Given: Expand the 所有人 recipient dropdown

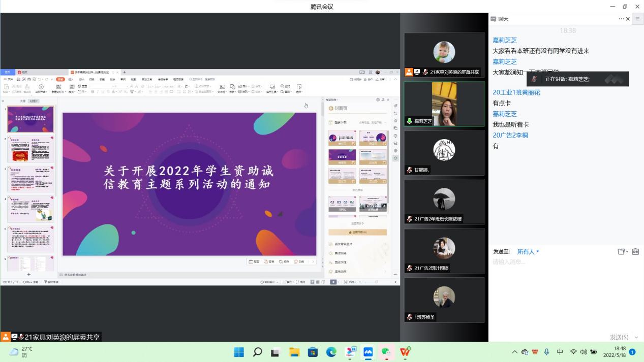Looking at the screenshot, I should pyautogui.click(x=528, y=252).
